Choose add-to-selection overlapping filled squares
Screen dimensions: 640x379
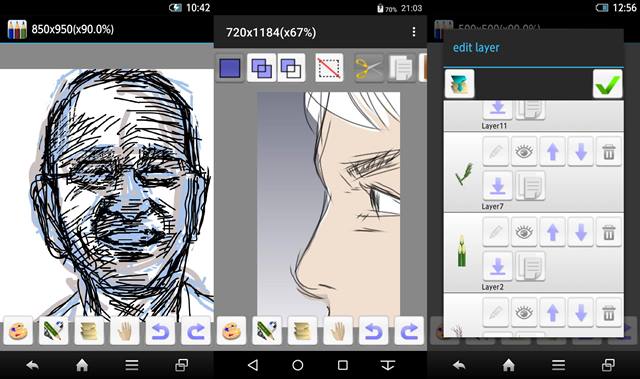pyautogui.click(x=262, y=68)
